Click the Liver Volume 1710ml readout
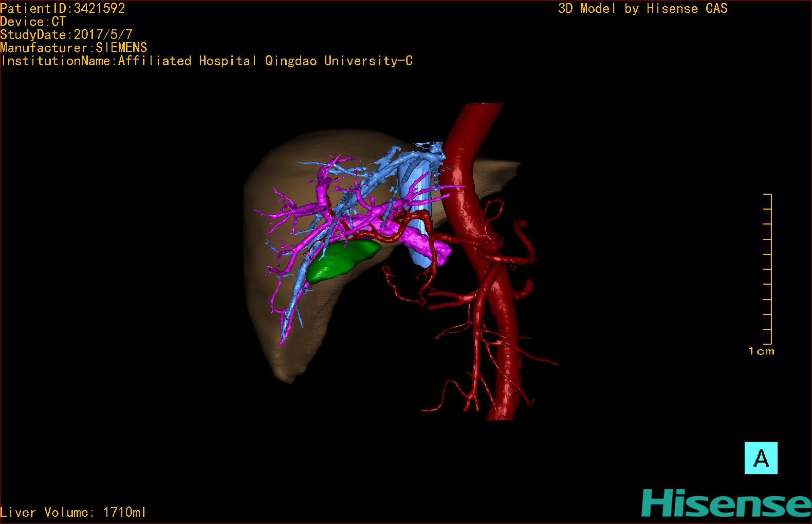Viewport: 812px width, 524px height. coord(73,512)
